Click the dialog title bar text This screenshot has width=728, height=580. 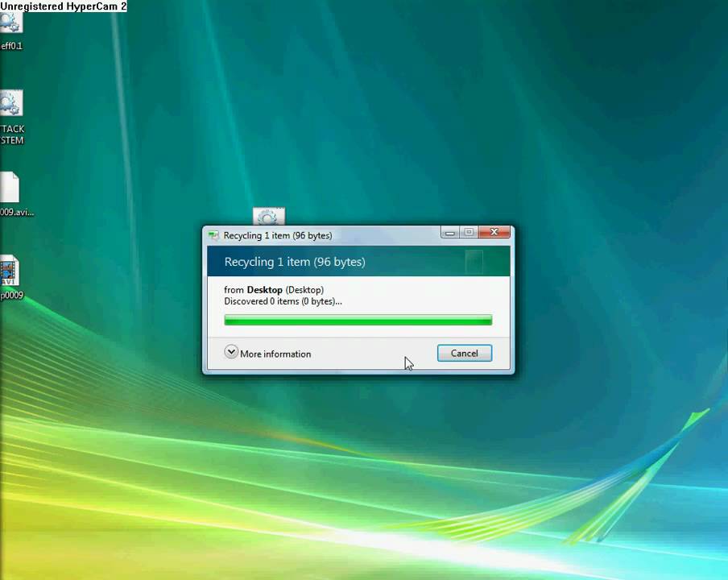(278, 235)
